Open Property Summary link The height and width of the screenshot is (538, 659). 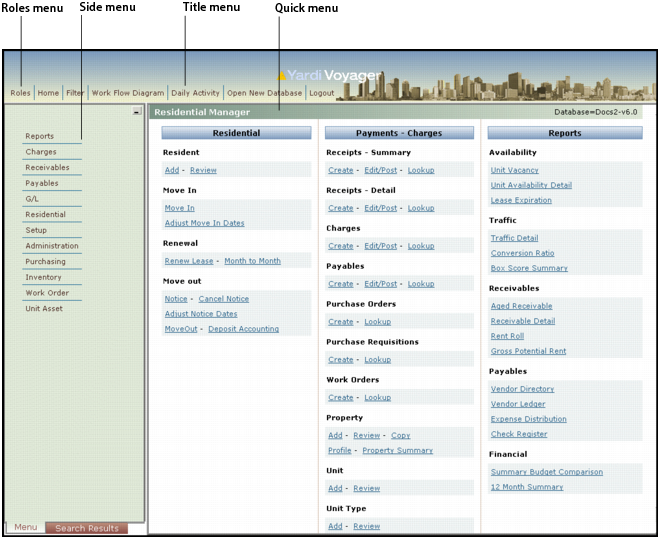(397, 450)
